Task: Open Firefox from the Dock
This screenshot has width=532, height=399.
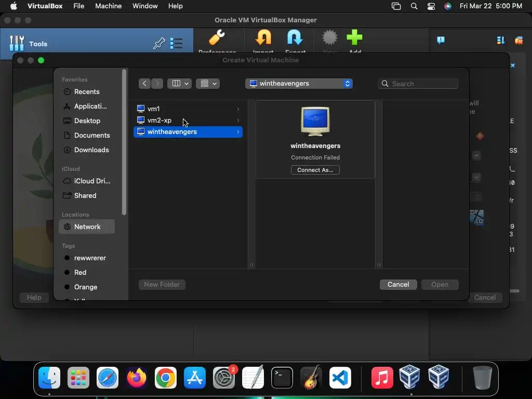Action: click(x=137, y=378)
